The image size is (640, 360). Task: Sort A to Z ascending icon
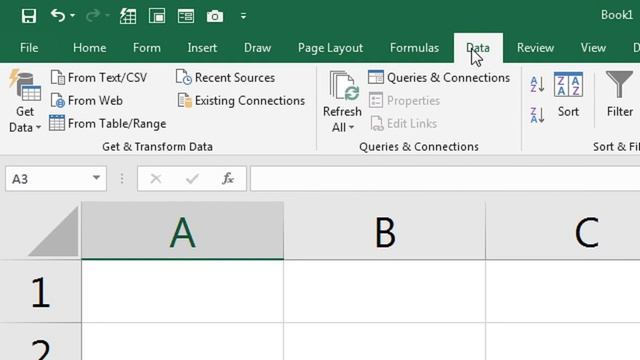coord(537,84)
